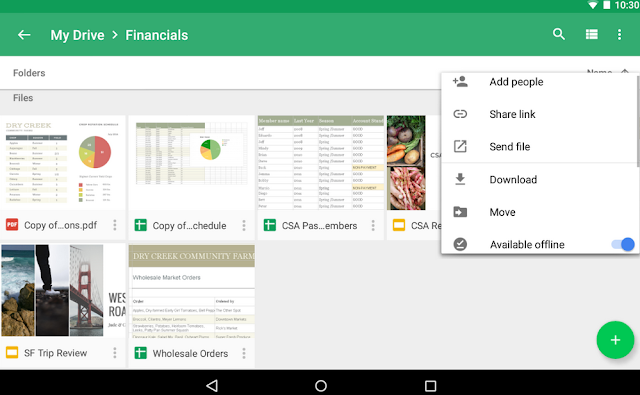640x395 pixels.
Task: Pick Move in the context menu
Action: [502, 212]
